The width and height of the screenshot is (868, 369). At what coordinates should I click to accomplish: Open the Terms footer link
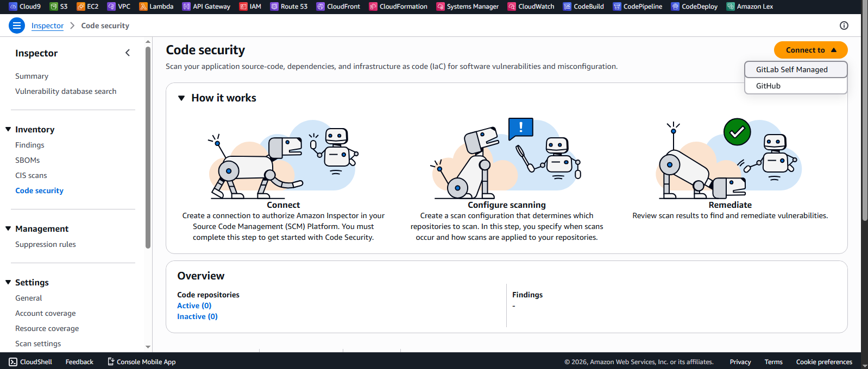[773, 362]
